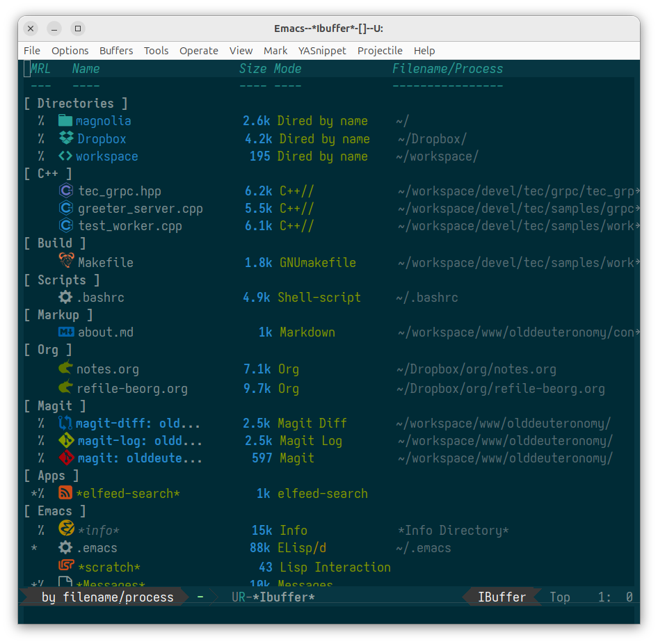Open the Dropbox dired buffer
This screenshot has height=644, width=658.
point(102,139)
